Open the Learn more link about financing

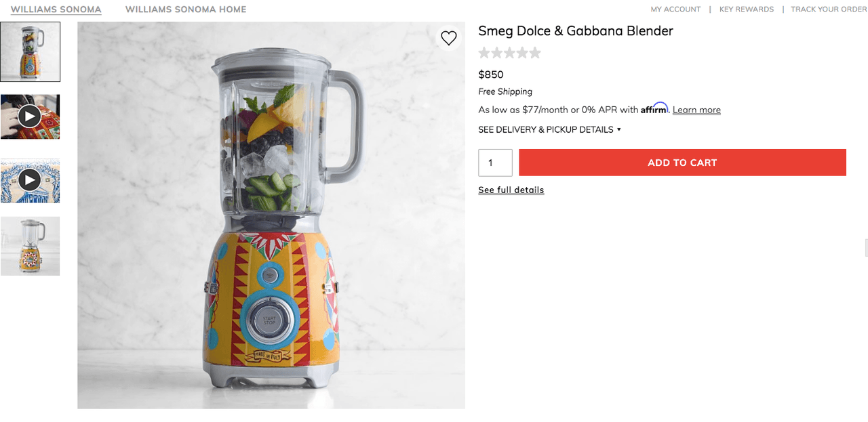(696, 109)
